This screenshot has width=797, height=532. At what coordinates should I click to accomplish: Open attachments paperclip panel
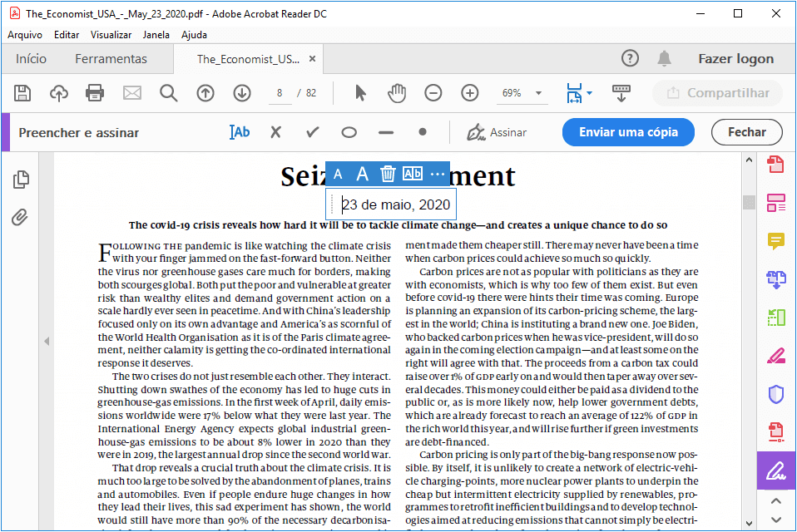point(20,217)
